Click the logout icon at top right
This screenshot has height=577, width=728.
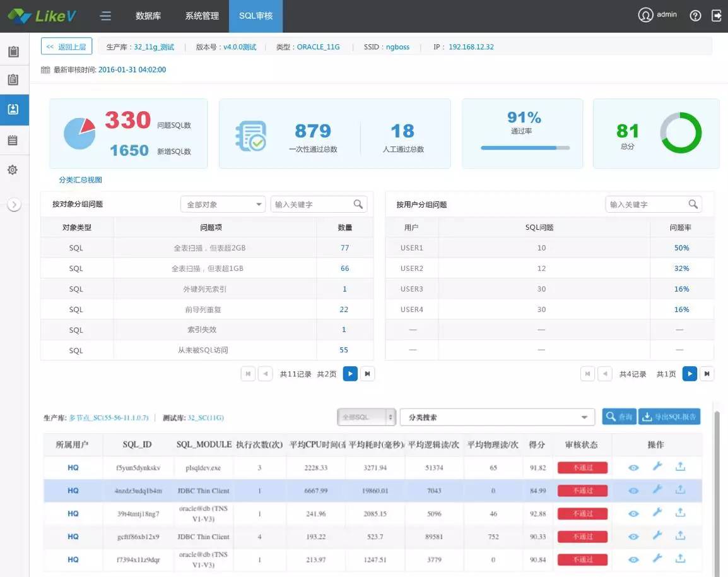[717, 15]
